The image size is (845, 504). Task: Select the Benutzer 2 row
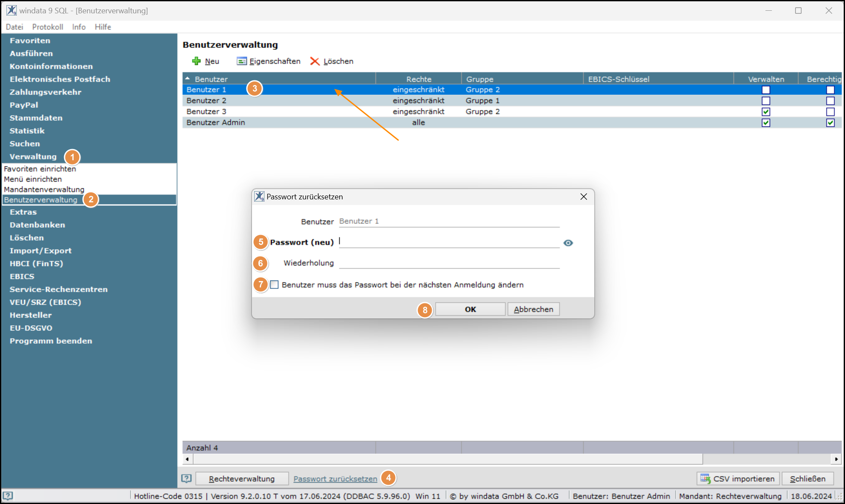pos(512,101)
